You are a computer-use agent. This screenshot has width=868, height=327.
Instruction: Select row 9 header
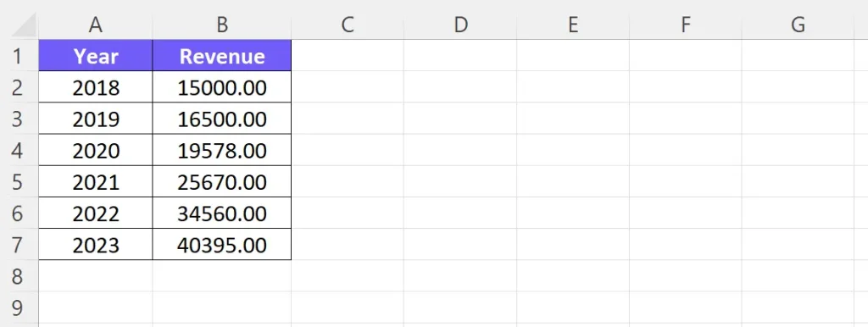[x=19, y=308]
